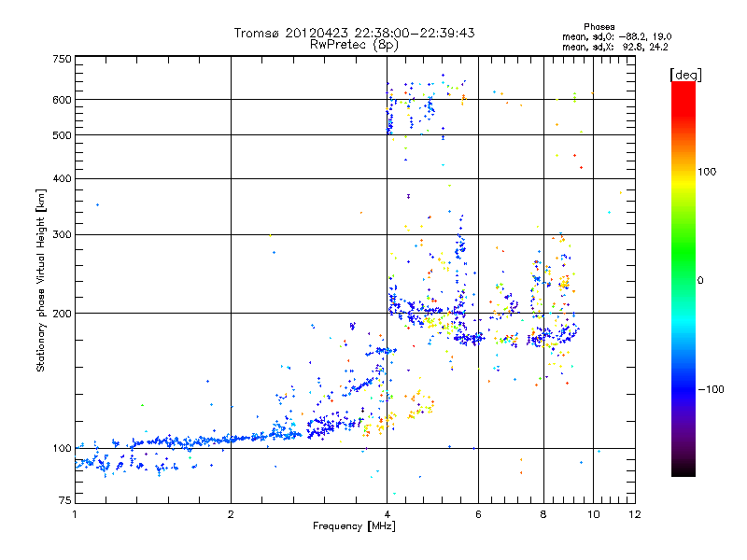Click y-axis tick label "750"
The height and width of the screenshot is (560, 747).
tap(63, 59)
